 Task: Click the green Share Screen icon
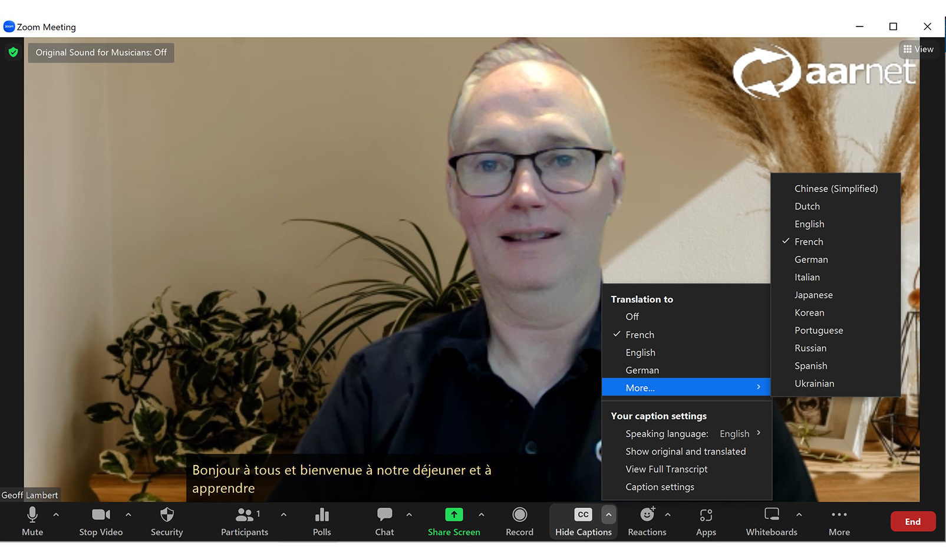click(x=454, y=515)
